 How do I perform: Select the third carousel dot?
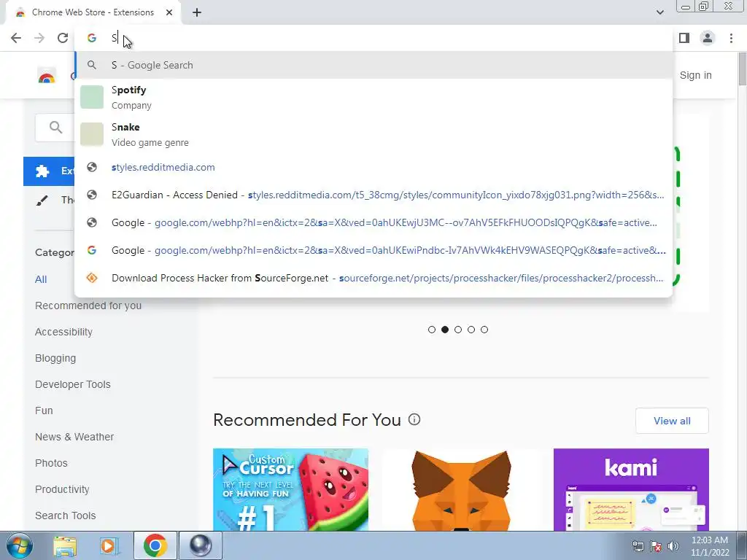(x=458, y=330)
